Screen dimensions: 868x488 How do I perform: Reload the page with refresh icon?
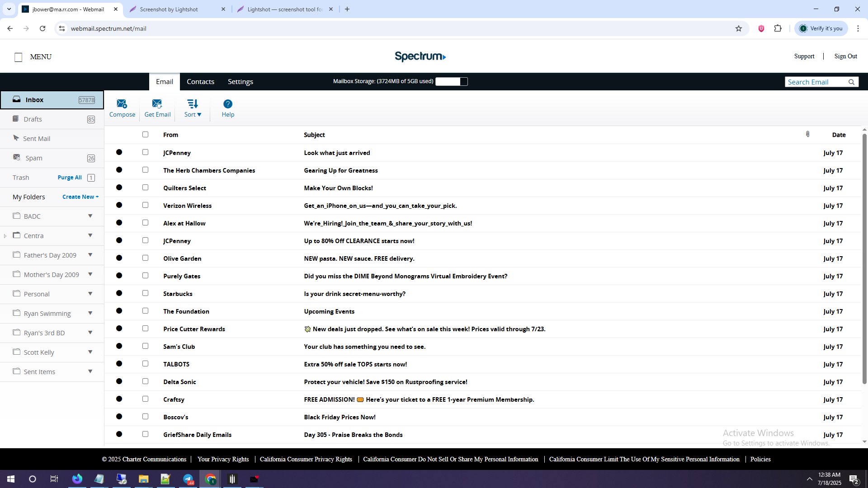[x=42, y=28]
